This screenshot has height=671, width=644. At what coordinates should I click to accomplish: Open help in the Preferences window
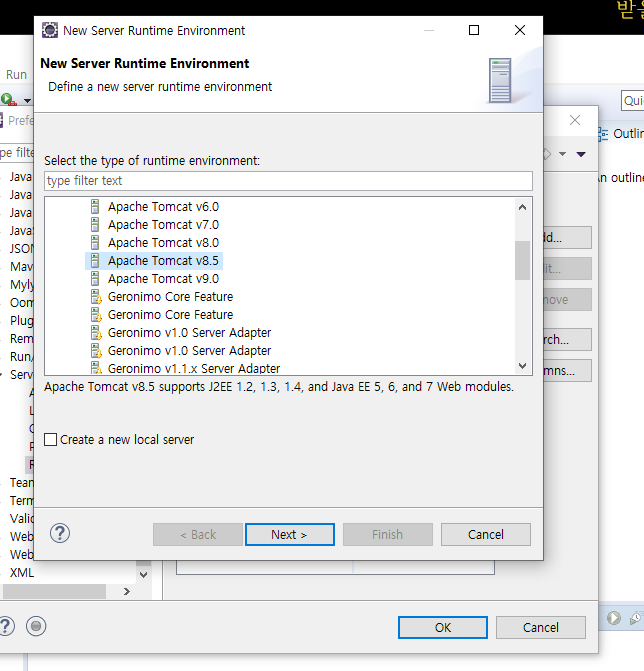coord(6,626)
